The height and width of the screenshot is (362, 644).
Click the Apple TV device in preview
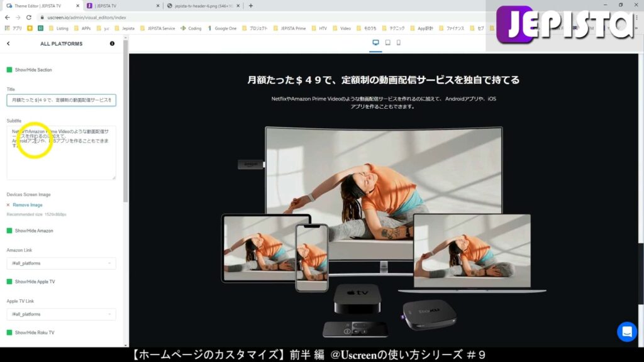[x=357, y=299]
